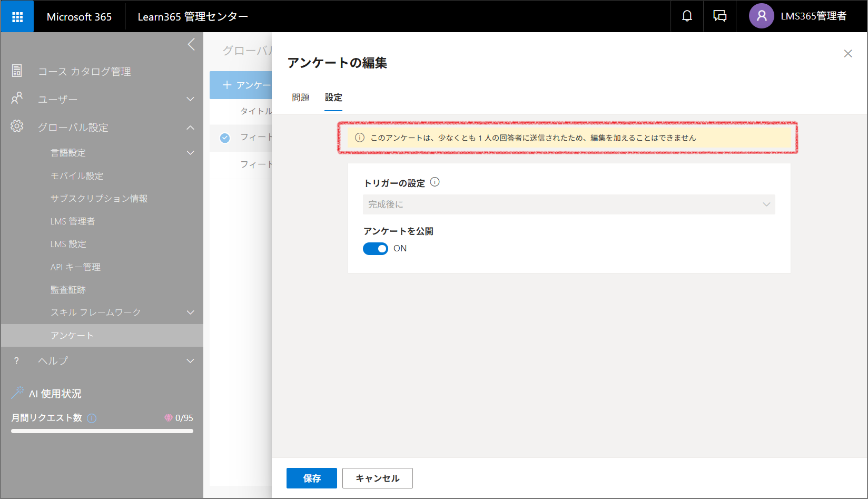Open 監査証跡 in sidebar
The image size is (868, 499).
68,290
